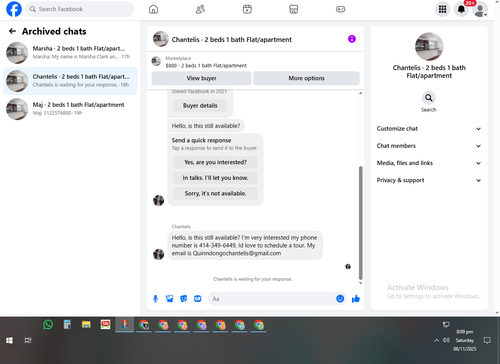Click the listing photo in info panel

(429, 47)
